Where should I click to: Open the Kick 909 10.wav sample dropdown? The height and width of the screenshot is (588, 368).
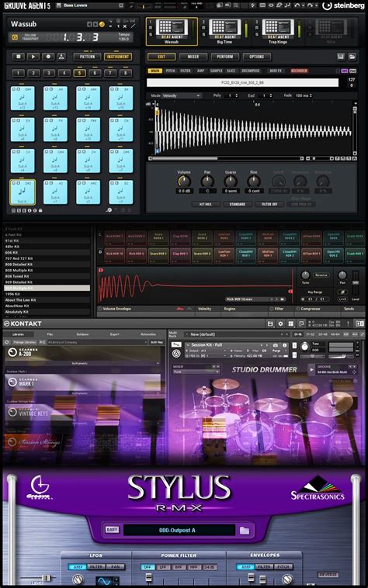tap(255, 299)
